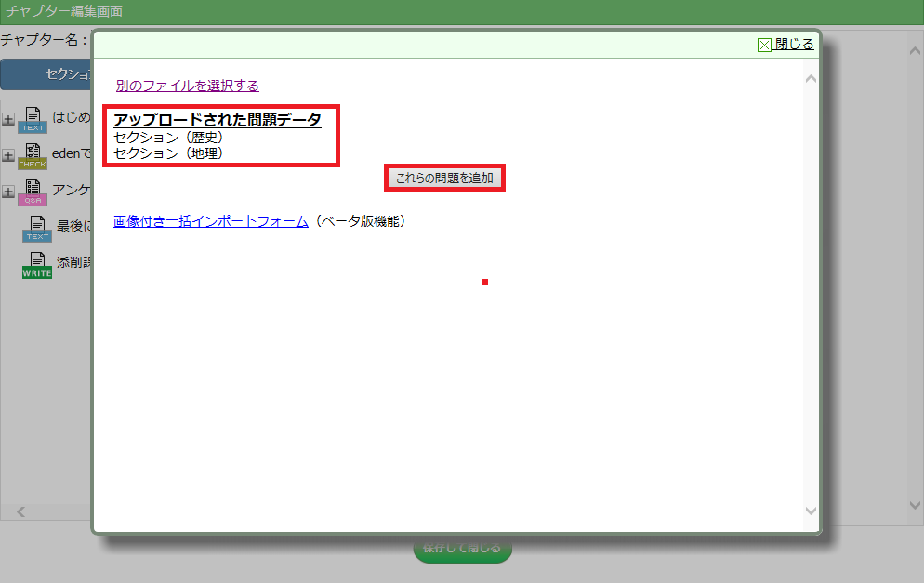Click アンケ tree item label
The image size is (924, 584).
[72, 190]
